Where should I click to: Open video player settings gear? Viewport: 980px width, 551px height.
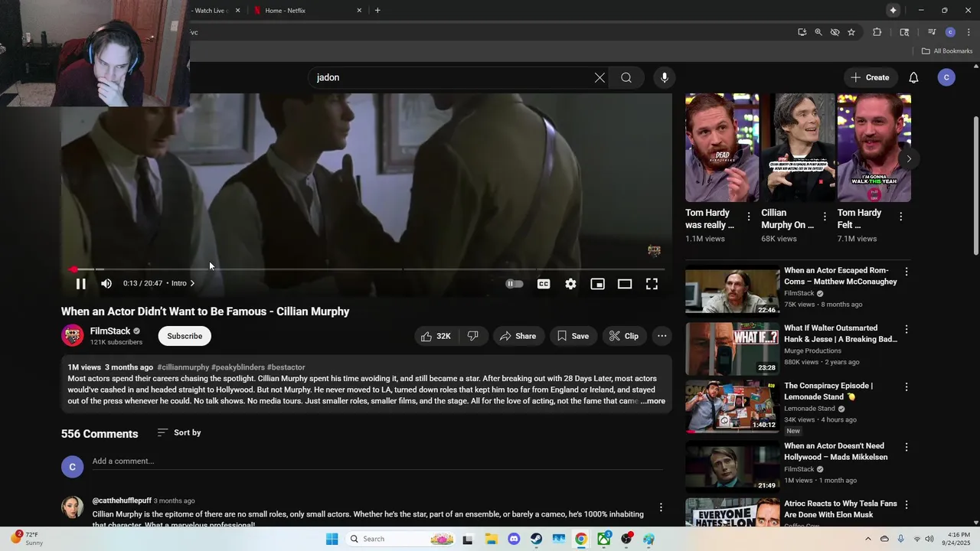[570, 284]
